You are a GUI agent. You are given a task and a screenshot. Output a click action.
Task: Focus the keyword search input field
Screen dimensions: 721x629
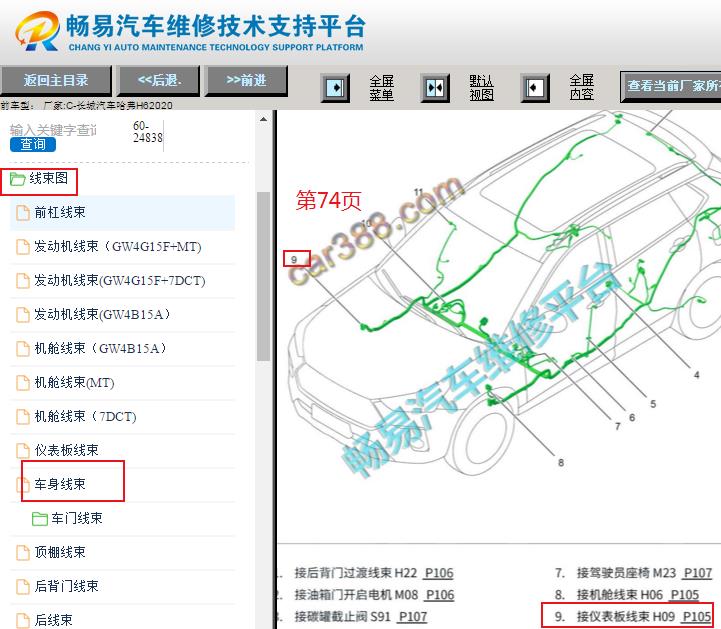tap(53, 130)
